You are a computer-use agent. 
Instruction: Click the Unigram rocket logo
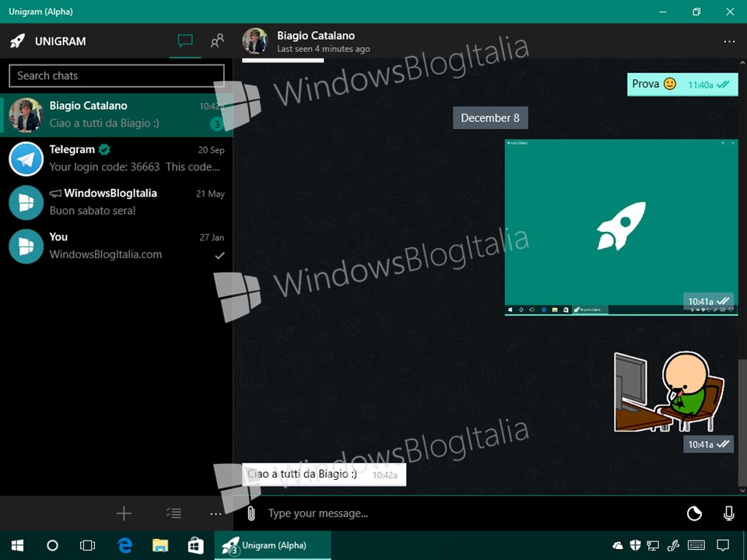click(x=18, y=41)
